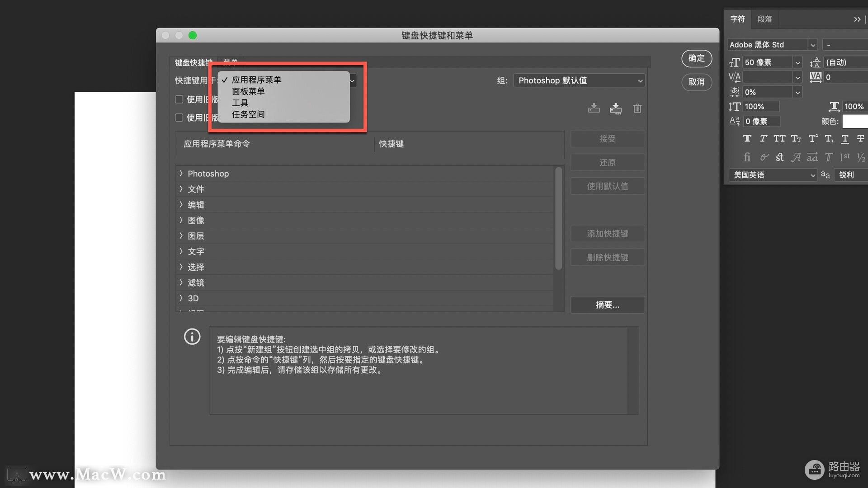The image size is (868, 488).
Task: Expand the 图层 menu group
Action: point(181,236)
